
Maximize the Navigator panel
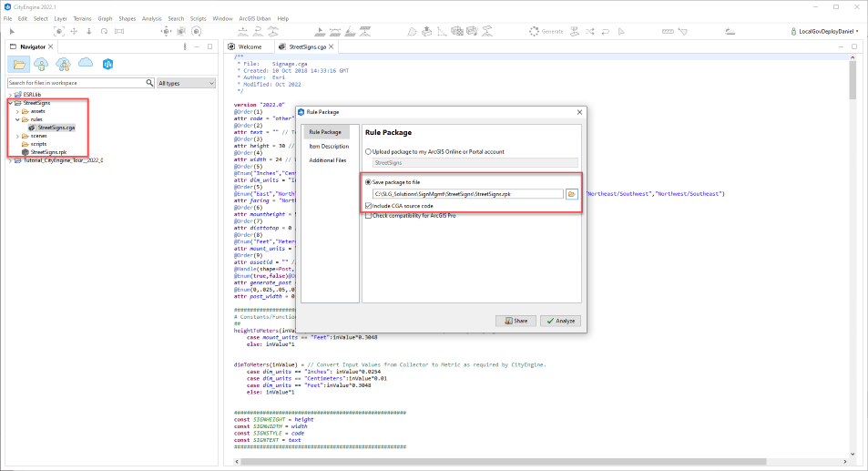pyautogui.click(x=209, y=47)
